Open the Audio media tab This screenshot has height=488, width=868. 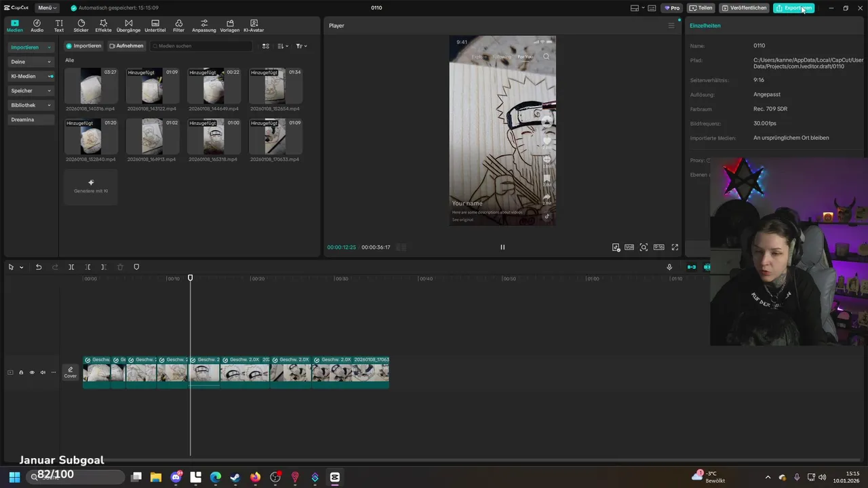[x=37, y=26]
